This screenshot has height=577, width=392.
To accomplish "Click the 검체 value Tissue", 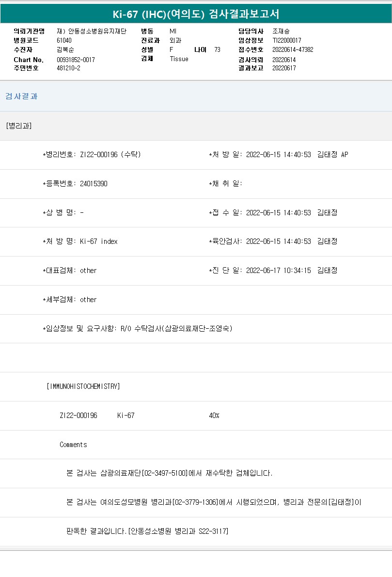I will click(179, 59).
